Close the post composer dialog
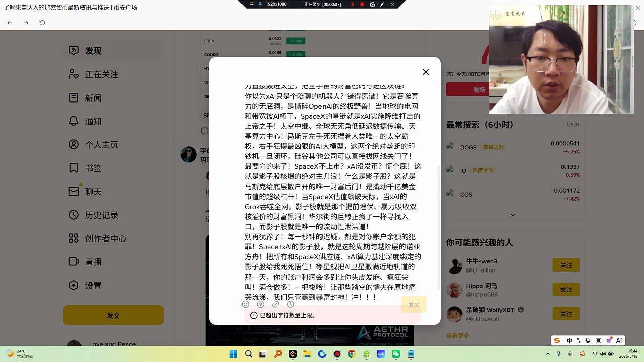 pyautogui.click(x=426, y=72)
